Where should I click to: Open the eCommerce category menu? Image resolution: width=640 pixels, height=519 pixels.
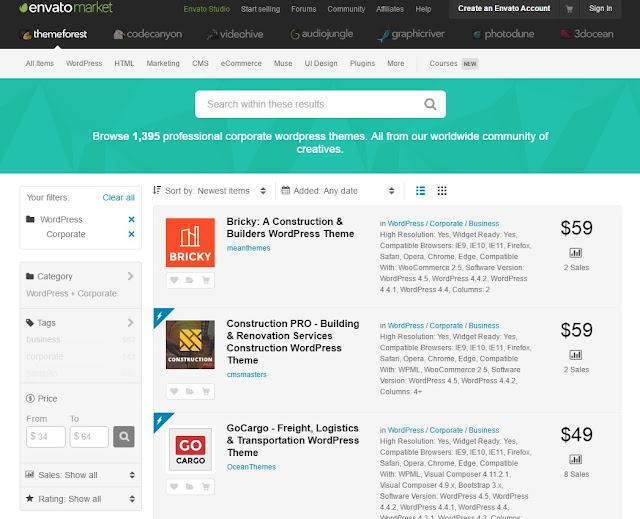pyautogui.click(x=241, y=64)
